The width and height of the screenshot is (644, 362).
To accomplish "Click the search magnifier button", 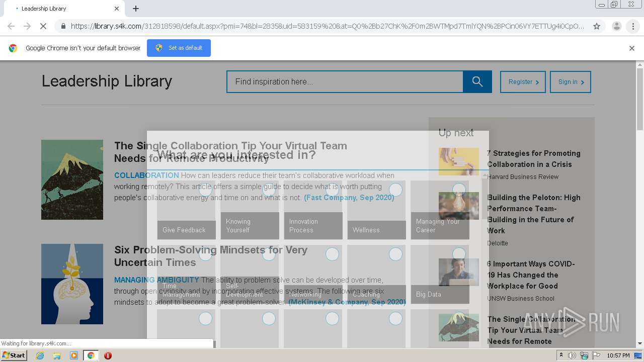I will (477, 81).
